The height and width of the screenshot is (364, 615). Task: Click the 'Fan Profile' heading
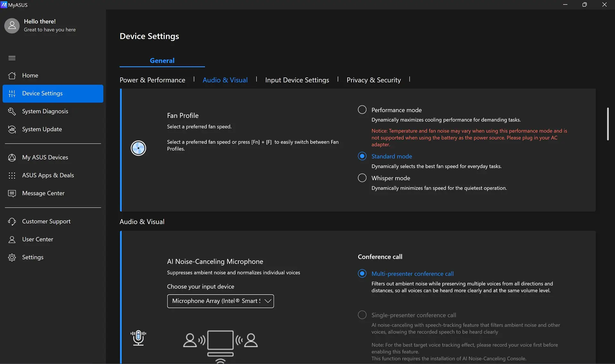click(183, 116)
